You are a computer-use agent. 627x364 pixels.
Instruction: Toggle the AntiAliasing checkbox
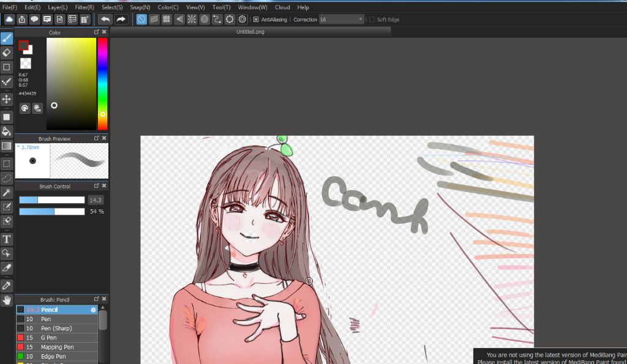257,19
